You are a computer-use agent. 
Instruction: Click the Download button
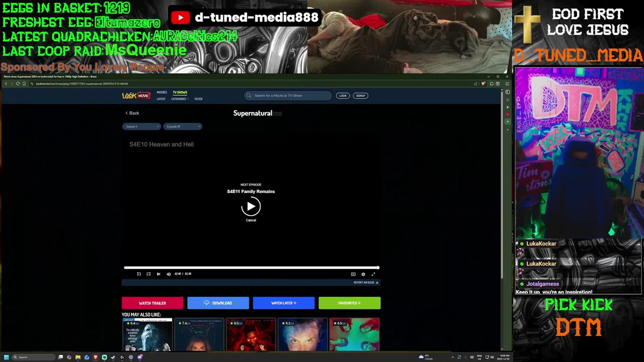(218, 303)
